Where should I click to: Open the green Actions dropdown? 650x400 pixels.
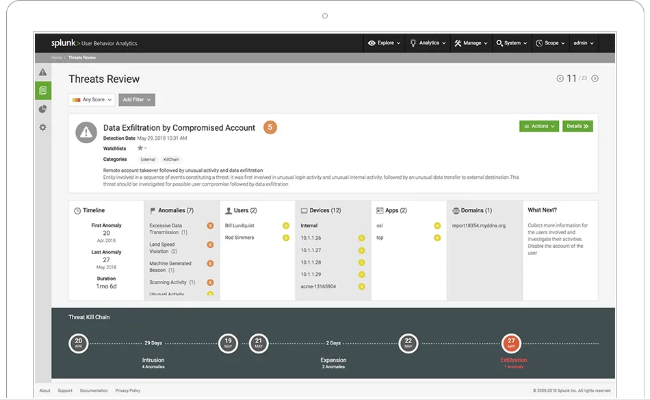(x=538, y=126)
